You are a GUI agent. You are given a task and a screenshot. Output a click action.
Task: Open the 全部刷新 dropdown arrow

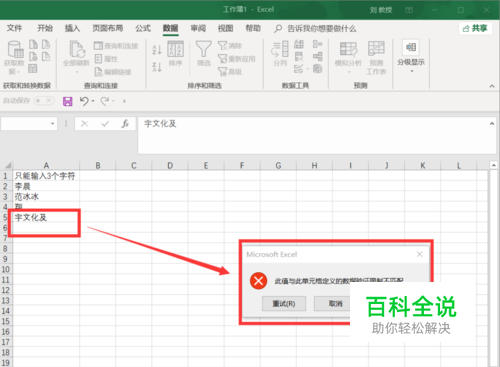(x=77, y=72)
